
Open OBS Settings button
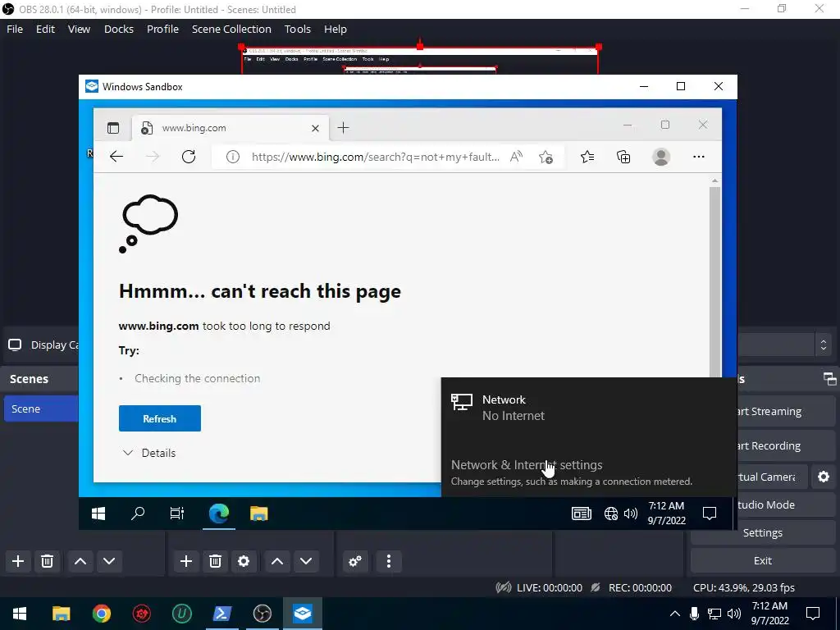coord(763,532)
